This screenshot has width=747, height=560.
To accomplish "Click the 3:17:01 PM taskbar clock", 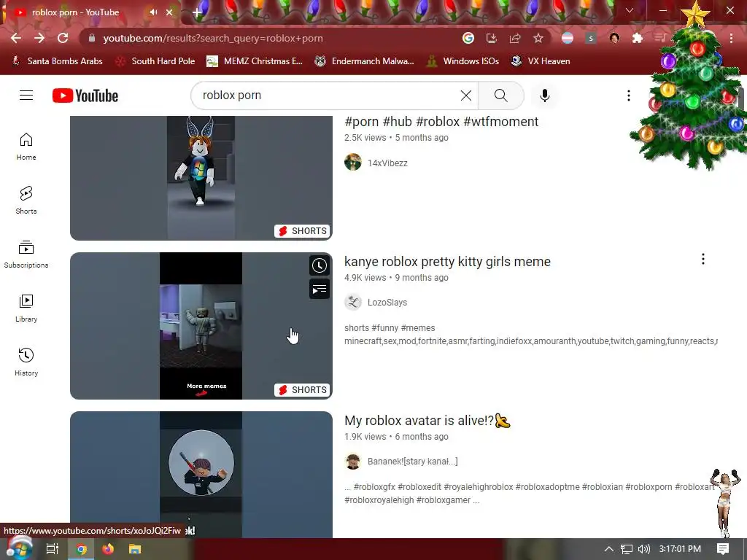I will [680, 549].
